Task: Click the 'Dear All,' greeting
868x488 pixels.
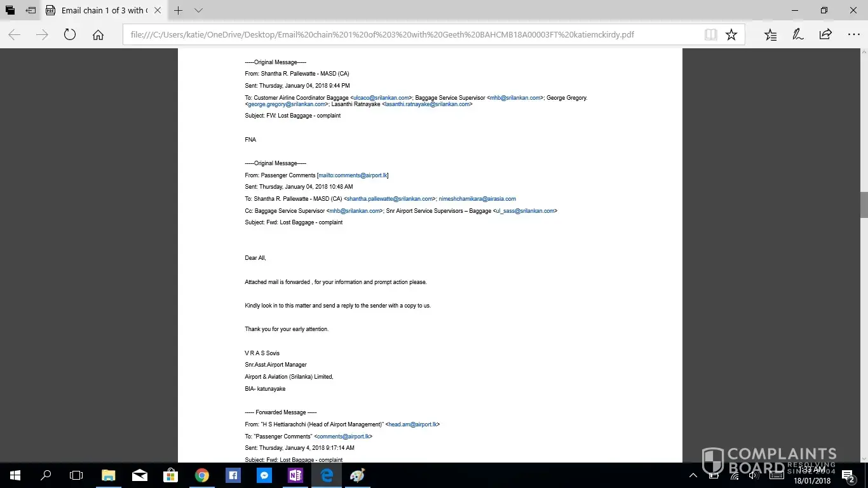Action: (255, 259)
